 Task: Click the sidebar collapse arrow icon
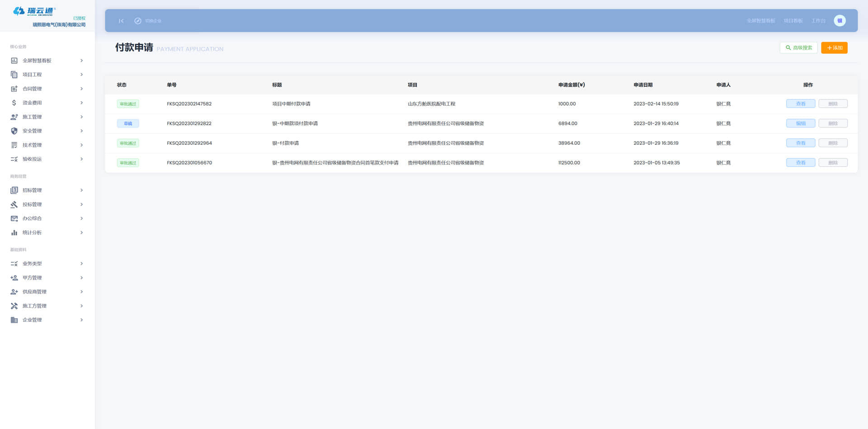(121, 21)
